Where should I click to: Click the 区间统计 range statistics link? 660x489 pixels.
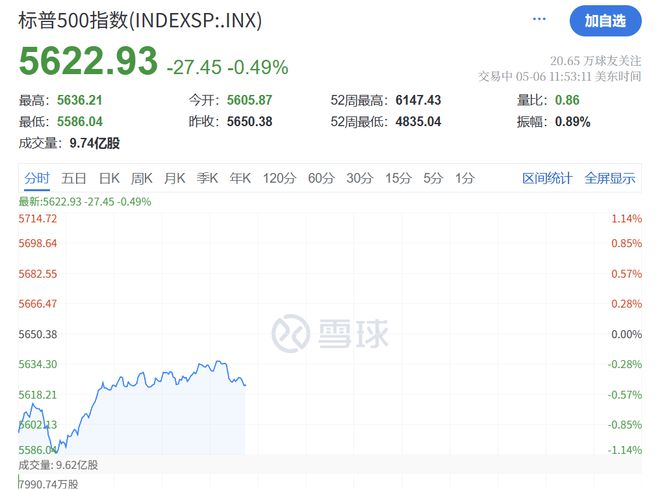547,178
